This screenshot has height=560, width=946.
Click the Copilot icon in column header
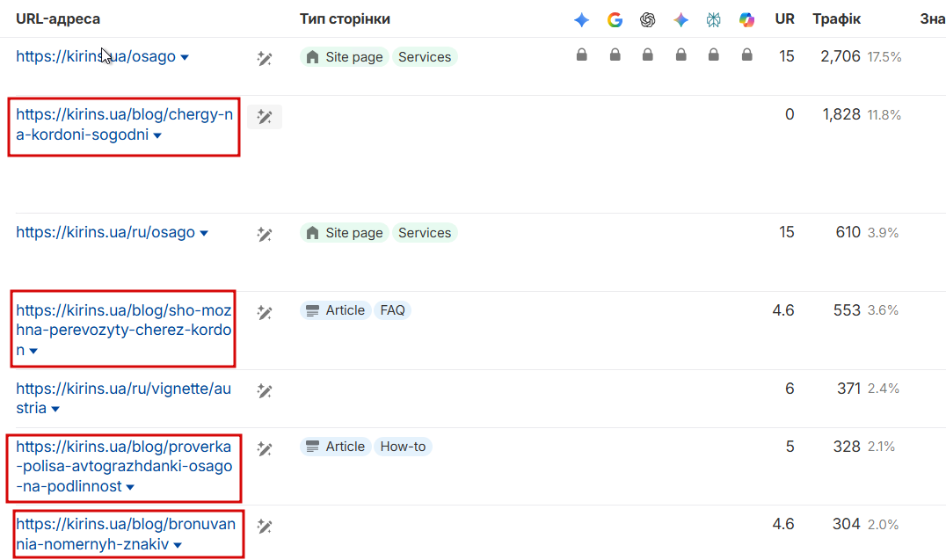click(x=746, y=20)
